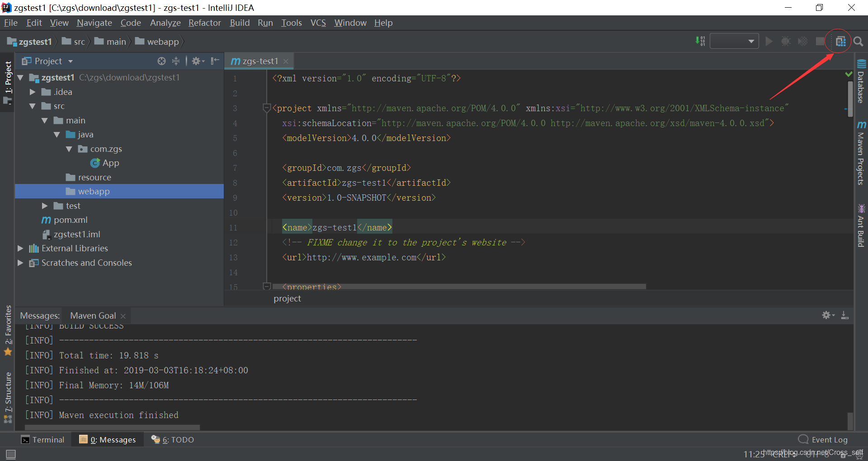Toggle the 0: Messages tool window
This screenshot has width=868, height=461.
(108, 439)
